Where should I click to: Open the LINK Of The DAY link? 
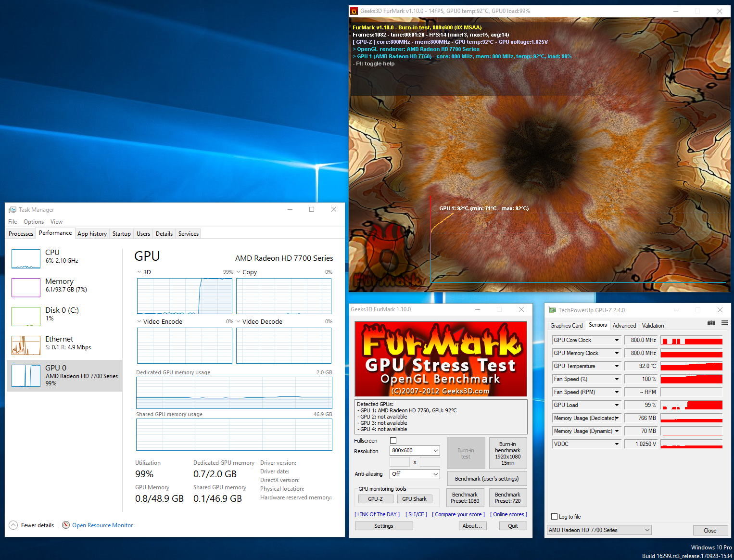click(377, 514)
